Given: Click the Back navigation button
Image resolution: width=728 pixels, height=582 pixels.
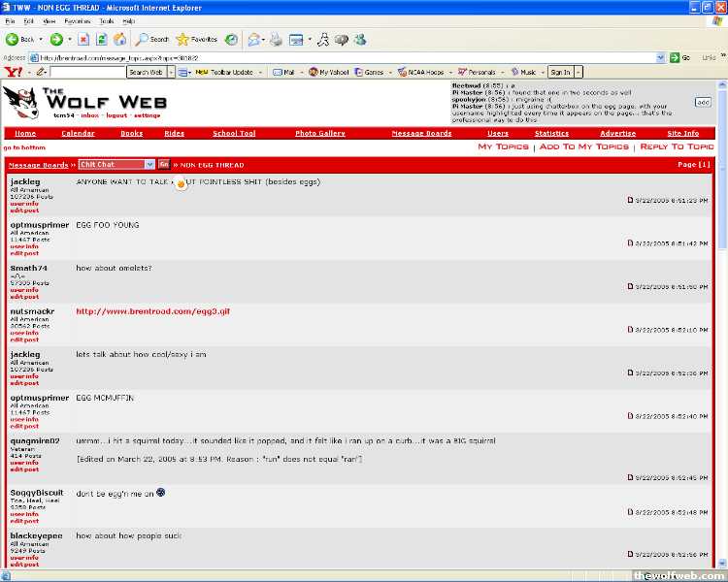Looking at the screenshot, I should click(19, 40).
